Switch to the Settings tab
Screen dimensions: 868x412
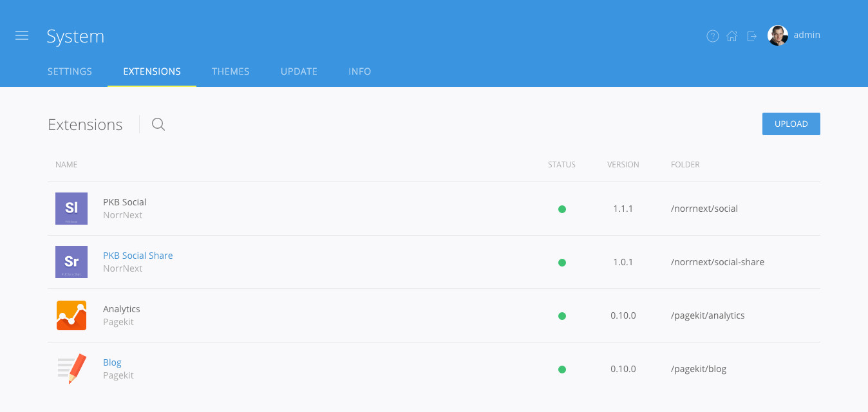(70, 71)
